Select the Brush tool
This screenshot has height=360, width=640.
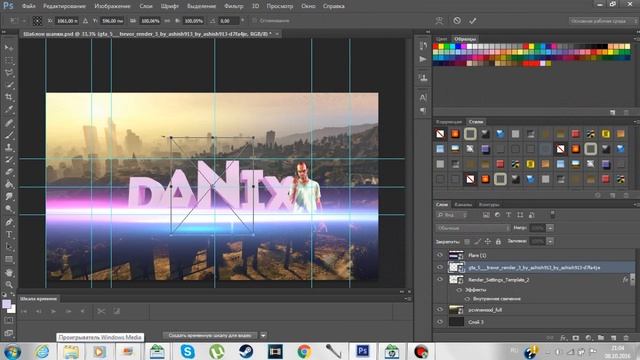(9, 135)
